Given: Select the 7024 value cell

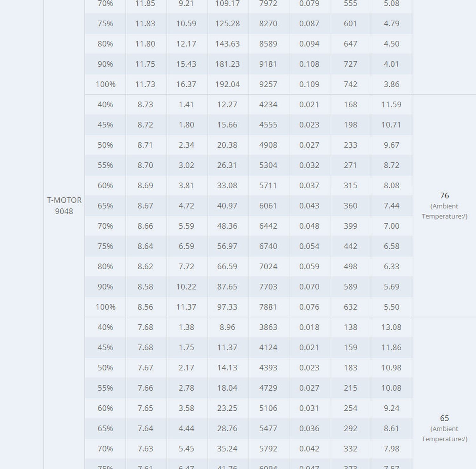Looking at the screenshot, I should point(268,267).
